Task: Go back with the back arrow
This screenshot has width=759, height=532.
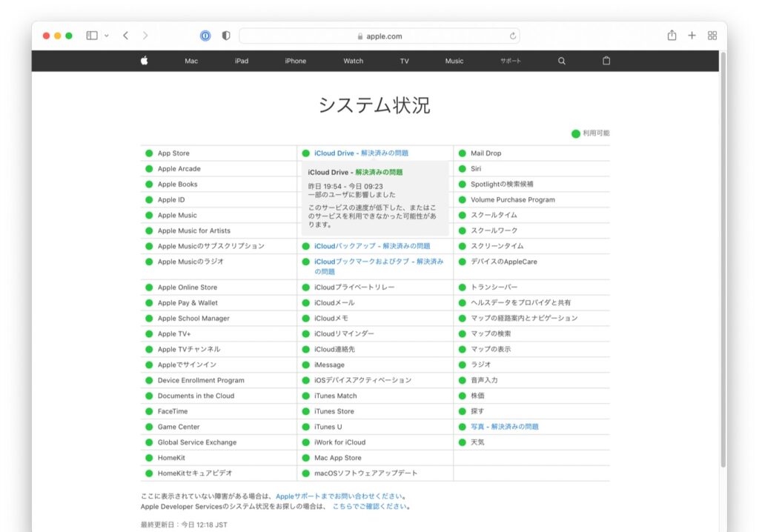Action: pyautogui.click(x=126, y=36)
